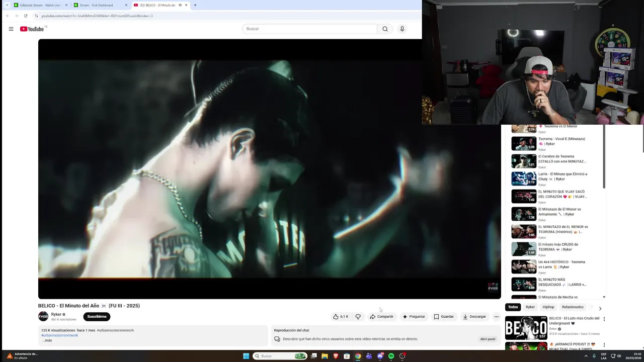This screenshot has height=362, width=644.
Task: Select the Todos filter chip
Action: (x=513, y=307)
